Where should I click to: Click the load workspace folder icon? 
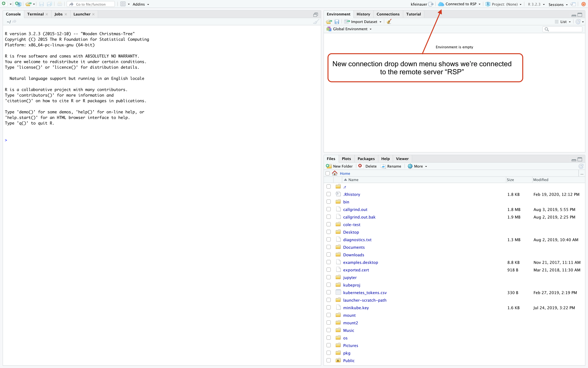click(x=329, y=22)
